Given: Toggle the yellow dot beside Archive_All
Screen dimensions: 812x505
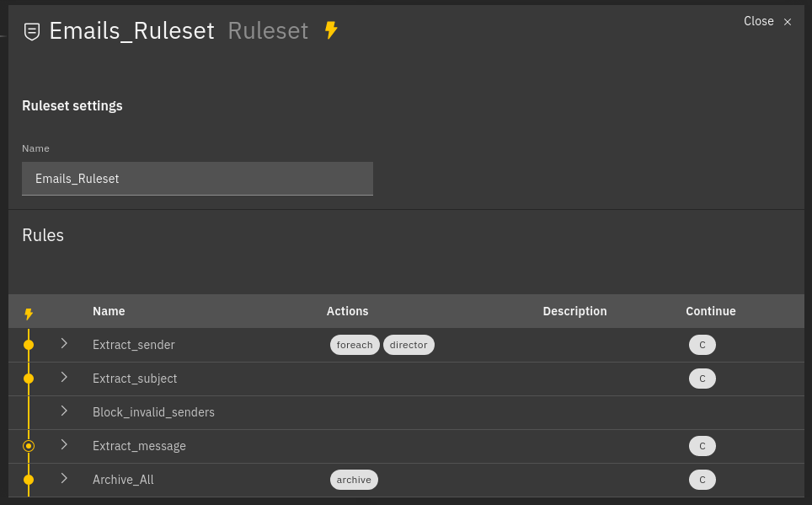Looking at the screenshot, I should coord(29,480).
